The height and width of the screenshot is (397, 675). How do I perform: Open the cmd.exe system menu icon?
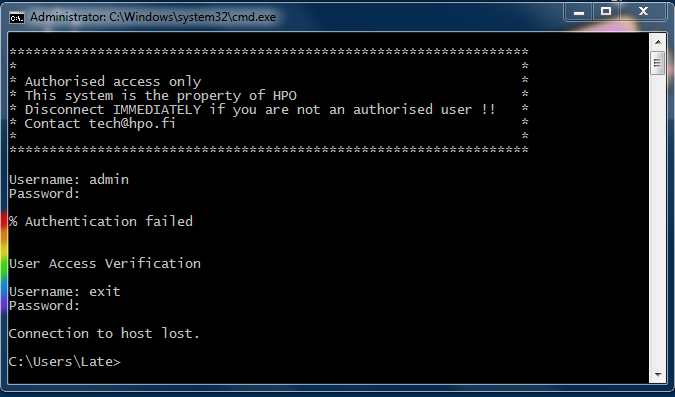click(x=17, y=18)
